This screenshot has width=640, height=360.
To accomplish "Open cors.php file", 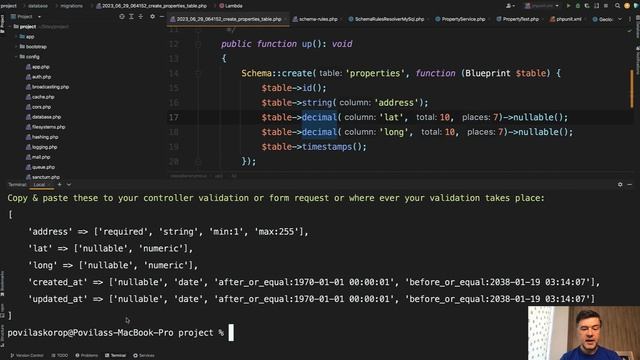I will (x=38, y=107).
